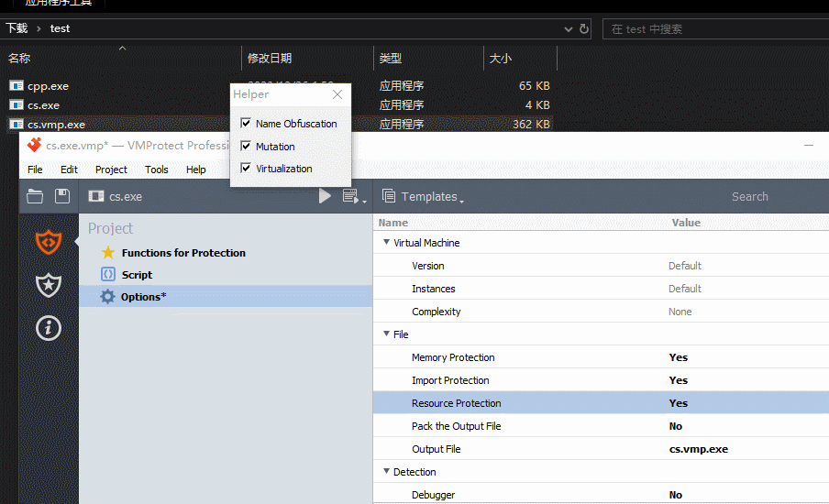Click the star icon next to Functions for Protection
Screen dimensions: 829x504
pos(108,253)
